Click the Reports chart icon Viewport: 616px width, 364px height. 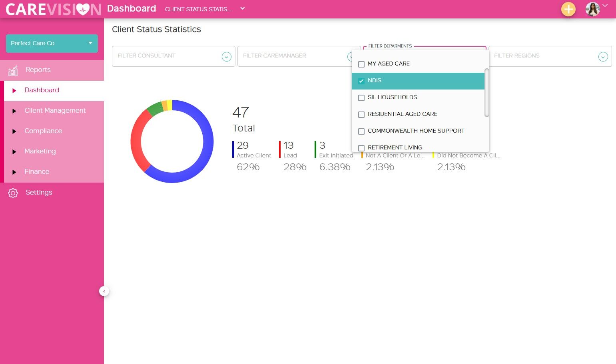click(13, 70)
